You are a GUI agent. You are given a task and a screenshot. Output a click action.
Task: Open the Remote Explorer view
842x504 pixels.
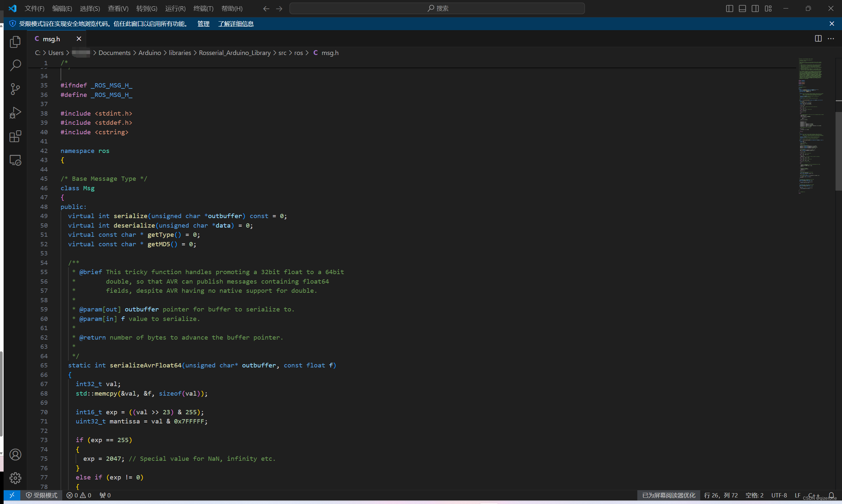tap(15, 160)
